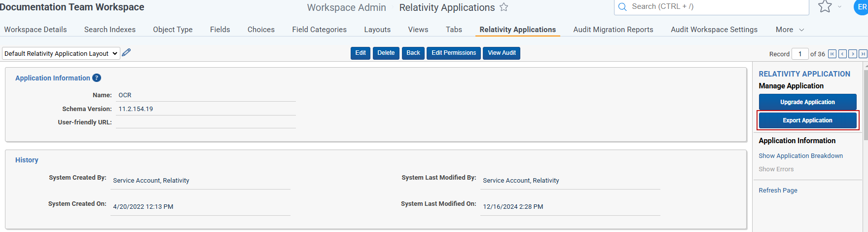Go to the Fields tab
The image size is (868, 232).
click(220, 30)
